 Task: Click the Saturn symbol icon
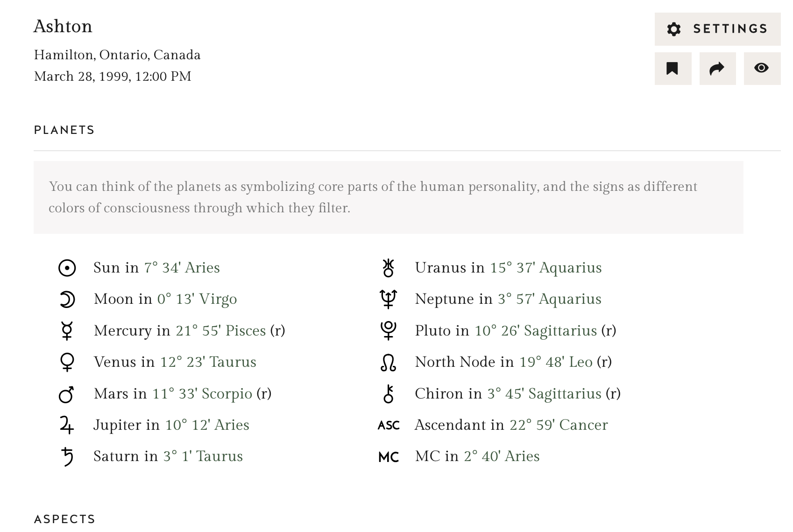coord(67,456)
